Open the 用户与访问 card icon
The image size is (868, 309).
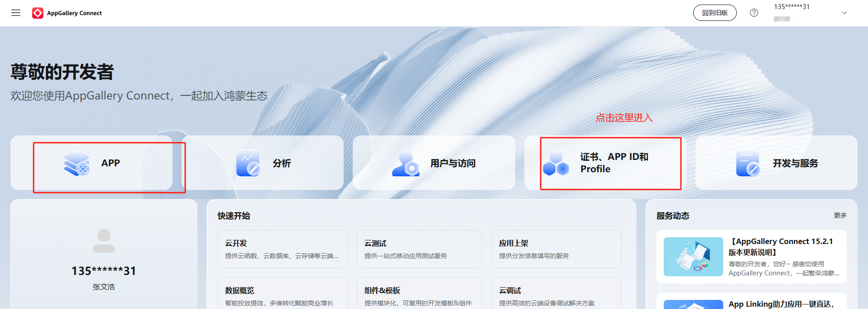pyautogui.click(x=405, y=163)
